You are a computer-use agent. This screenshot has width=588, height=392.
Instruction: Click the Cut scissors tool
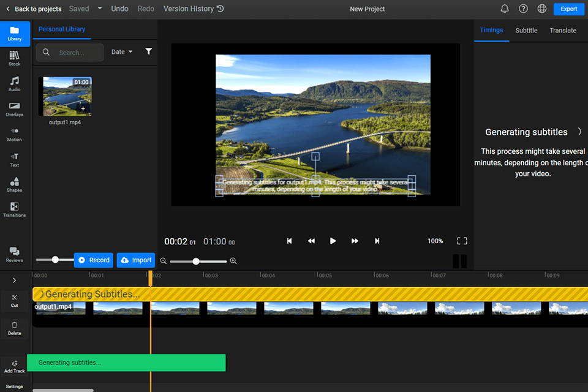point(14,300)
